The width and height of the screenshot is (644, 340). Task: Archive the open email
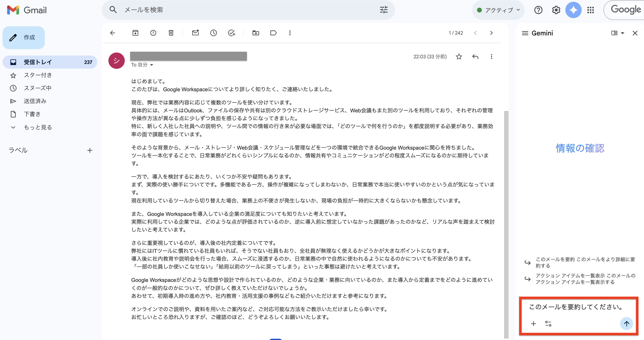135,33
